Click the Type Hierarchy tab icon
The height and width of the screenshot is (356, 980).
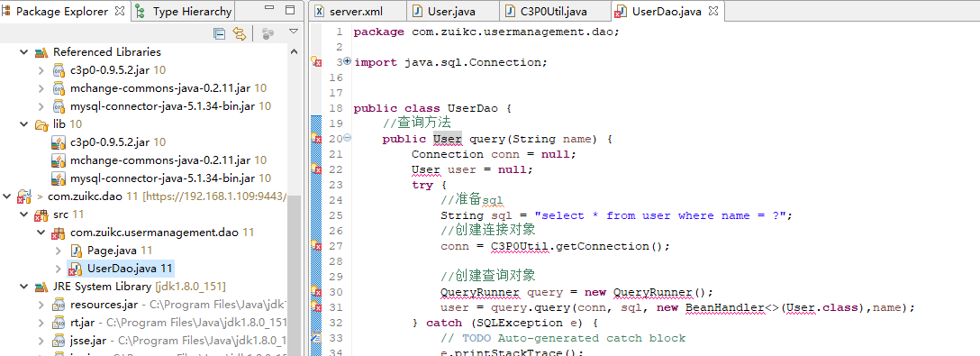140,11
